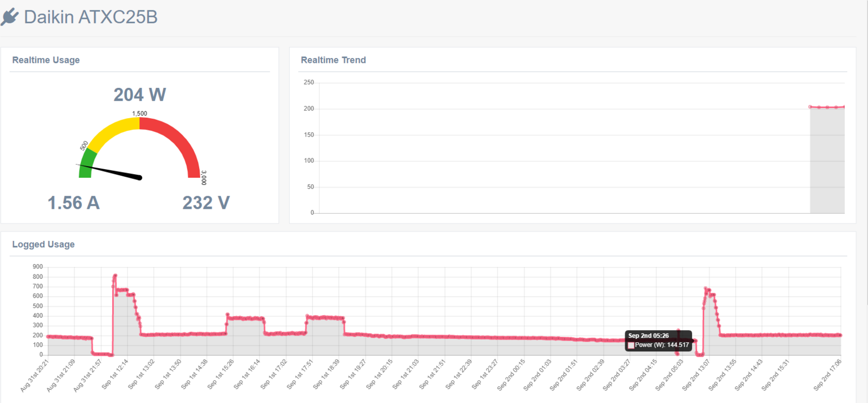Image resolution: width=868 pixels, height=403 pixels.
Task: Click the Sep 1st 15:26 time label
Action: click(221, 373)
